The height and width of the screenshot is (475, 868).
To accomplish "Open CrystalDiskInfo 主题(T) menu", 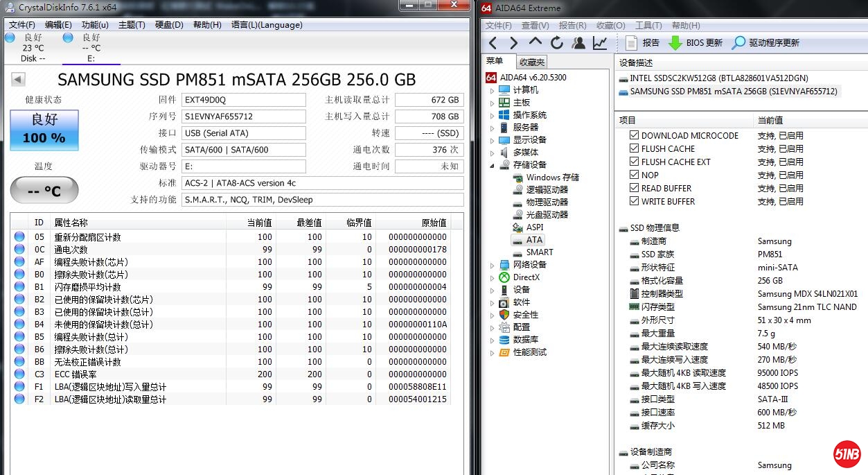I will [x=132, y=25].
